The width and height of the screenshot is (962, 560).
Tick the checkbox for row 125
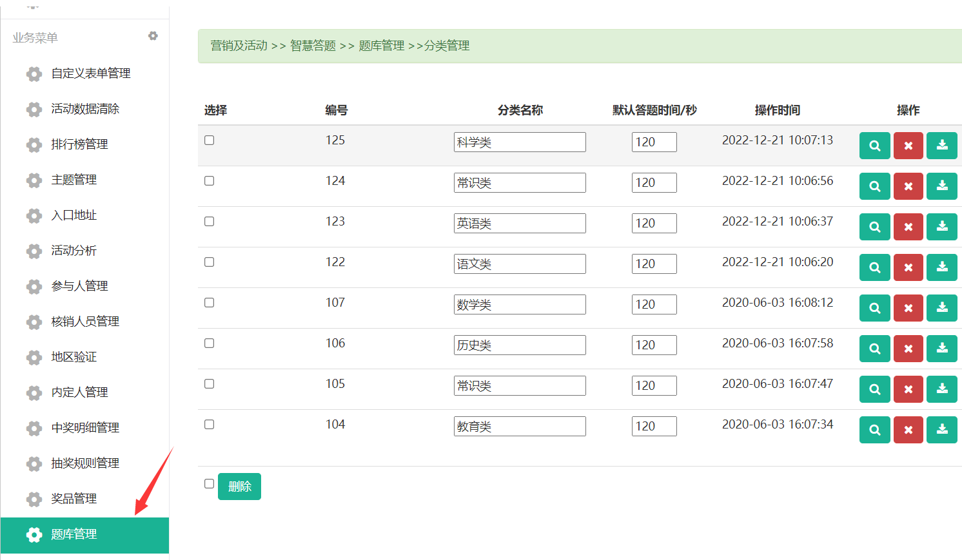210,140
